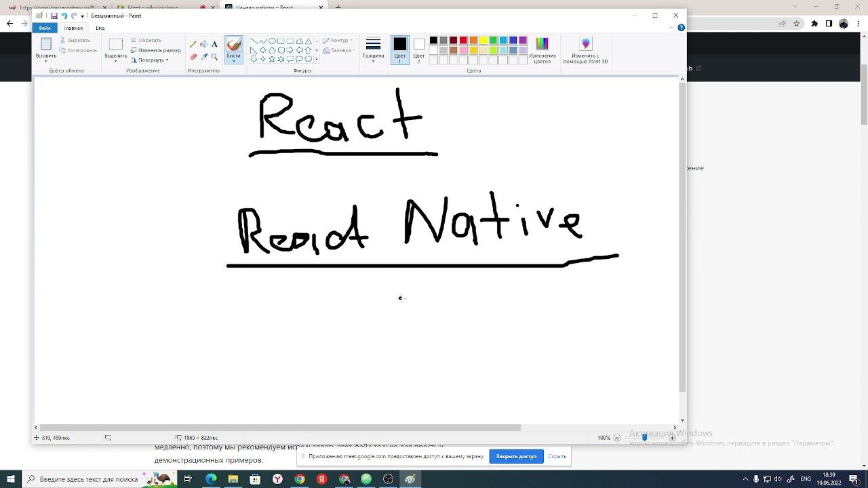
Task: Click the Paint horizontal scrollbar
Action: (x=280, y=428)
